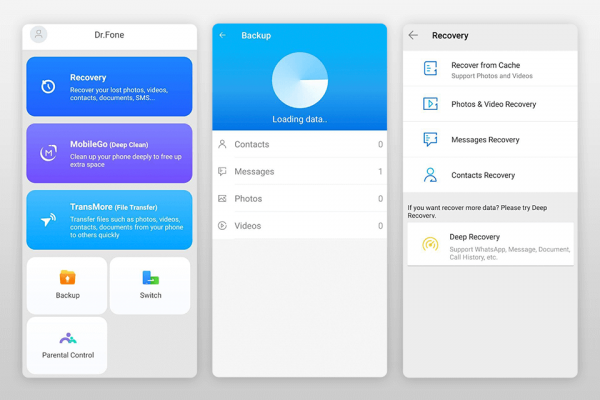
Task: Tap 'Support Photos and Videos' subtitle
Action: pyautogui.click(x=492, y=76)
